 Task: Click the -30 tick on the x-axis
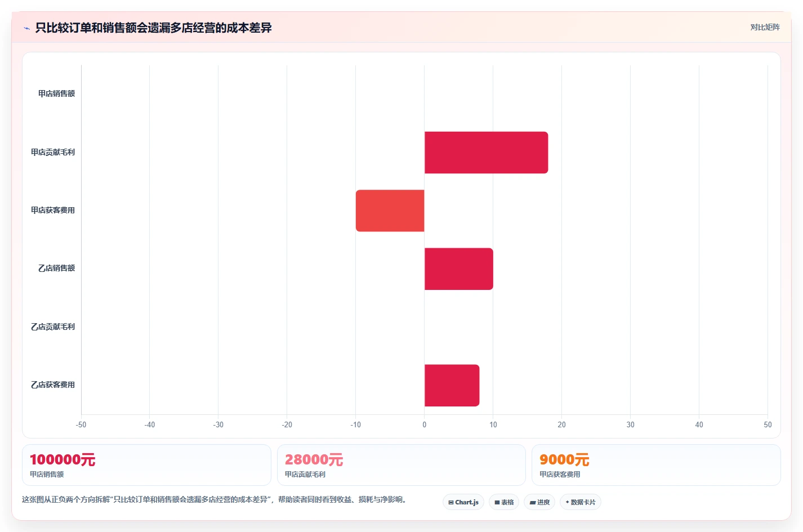[218, 424]
